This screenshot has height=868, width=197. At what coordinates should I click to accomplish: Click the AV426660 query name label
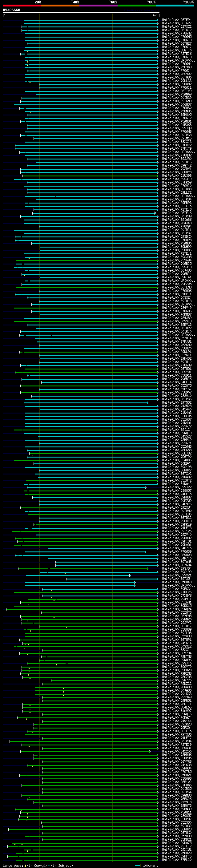click(11, 10)
